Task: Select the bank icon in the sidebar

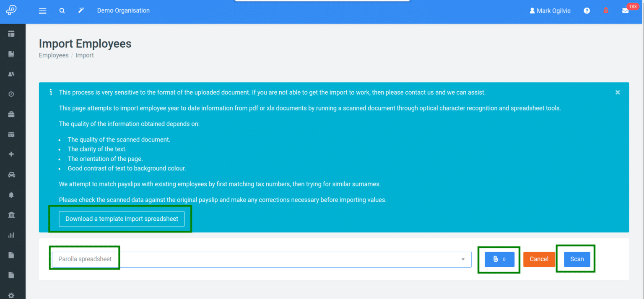Action: pos(11,215)
